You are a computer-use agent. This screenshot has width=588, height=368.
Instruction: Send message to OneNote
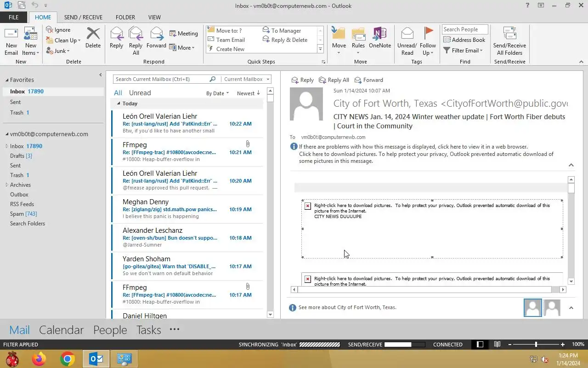[x=380, y=38]
